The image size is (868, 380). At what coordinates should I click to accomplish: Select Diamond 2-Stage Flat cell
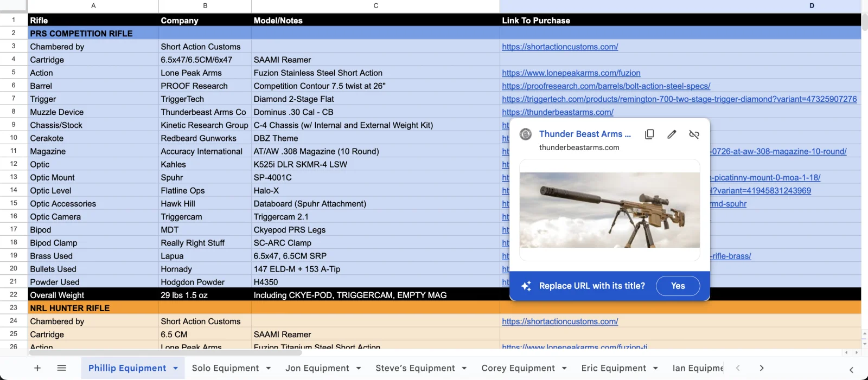coord(375,99)
